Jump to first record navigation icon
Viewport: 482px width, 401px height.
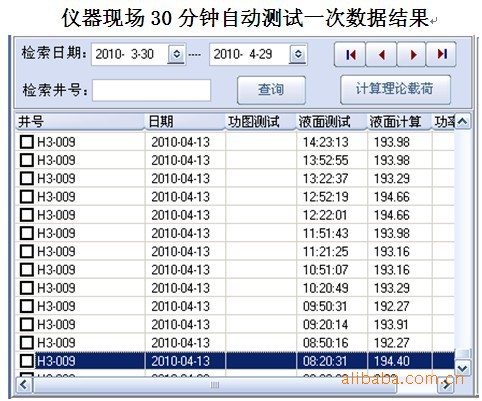click(x=350, y=54)
